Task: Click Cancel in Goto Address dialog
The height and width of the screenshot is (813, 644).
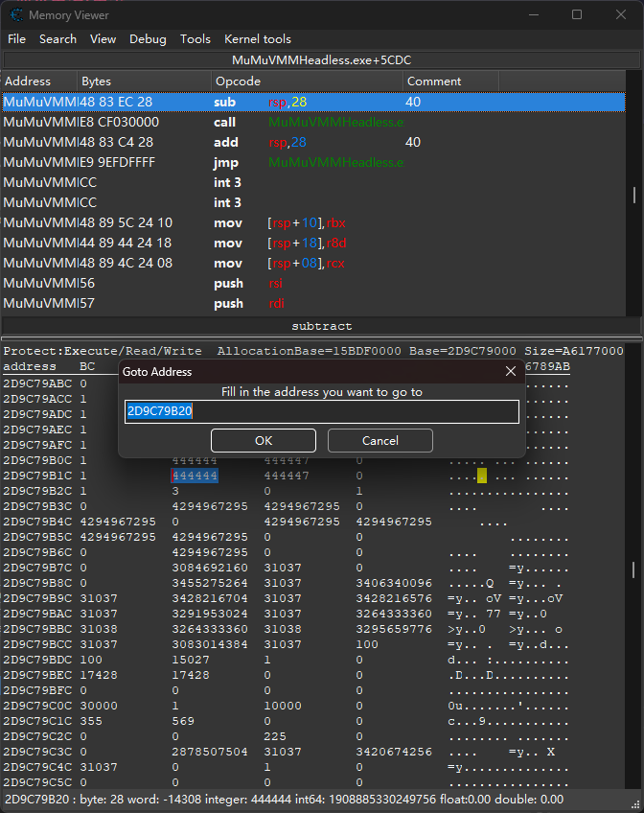Action: click(380, 440)
